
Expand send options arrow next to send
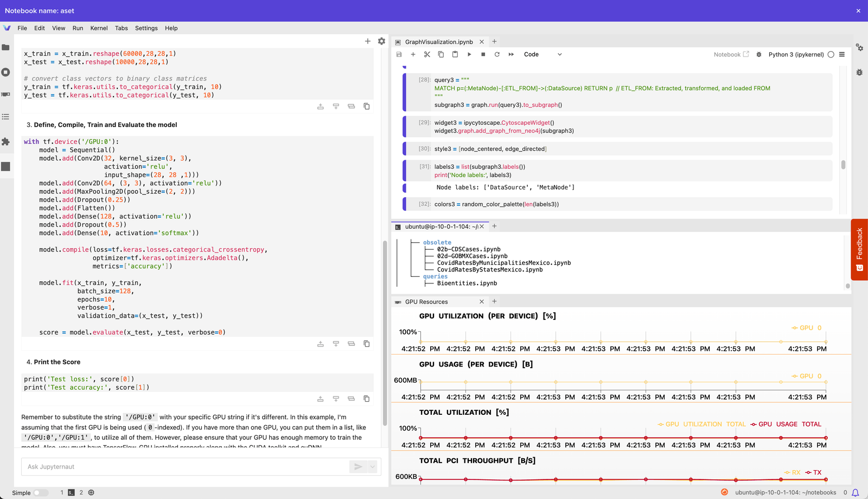[x=372, y=466]
